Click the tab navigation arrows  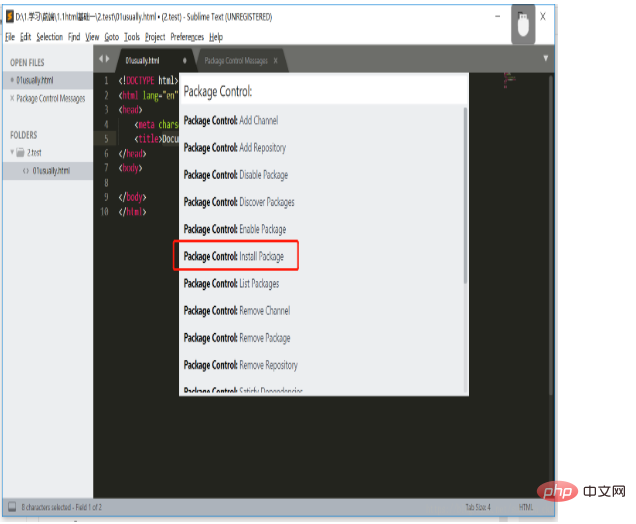[x=104, y=59]
